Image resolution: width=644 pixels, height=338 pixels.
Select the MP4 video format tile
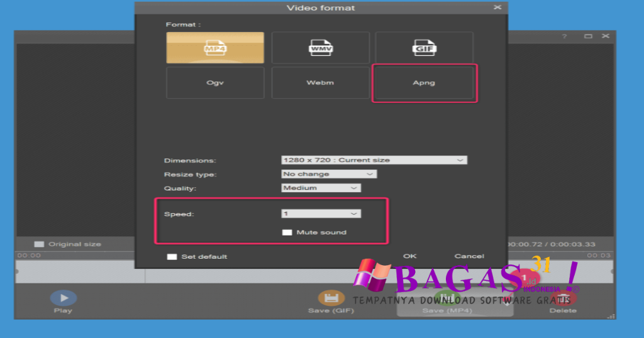[215, 48]
